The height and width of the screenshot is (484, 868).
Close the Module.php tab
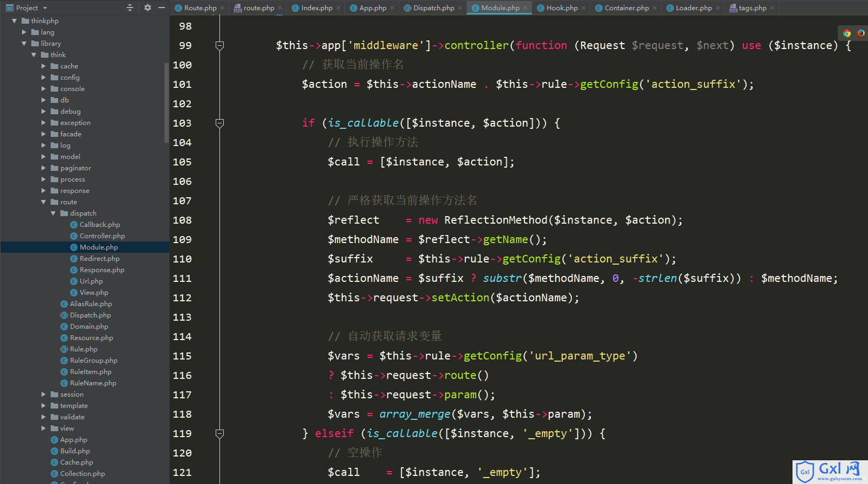click(526, 8)
